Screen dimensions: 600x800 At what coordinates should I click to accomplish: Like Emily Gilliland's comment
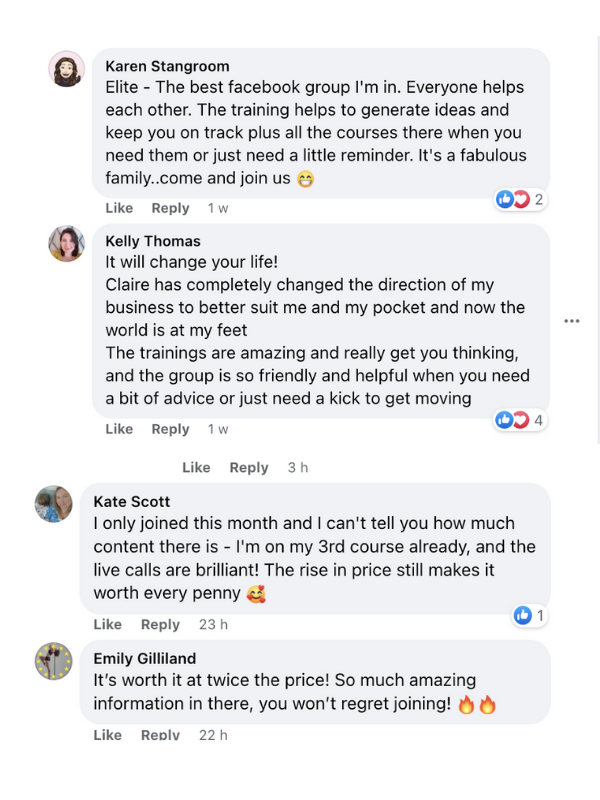(x=107, y=735)
